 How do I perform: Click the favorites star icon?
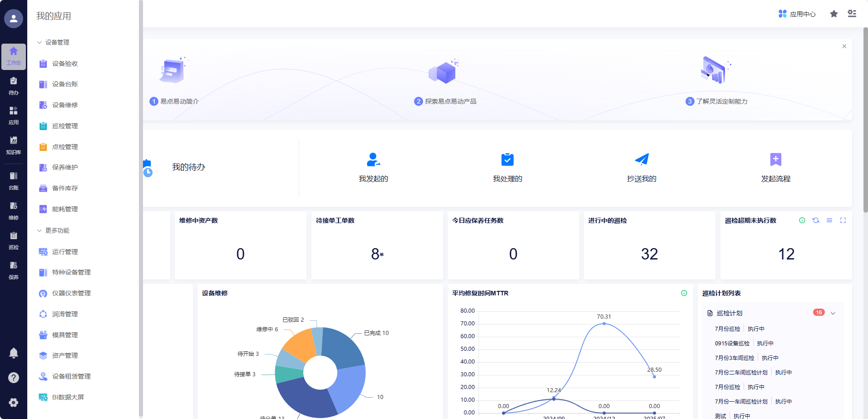pyautogui.click(x=833, y=14)
